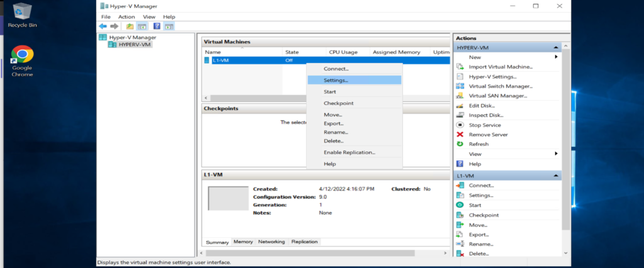Screen dimensions: 644x268
Task: Click Edit Disk... in Actions pane
Action: pos(482,106)
